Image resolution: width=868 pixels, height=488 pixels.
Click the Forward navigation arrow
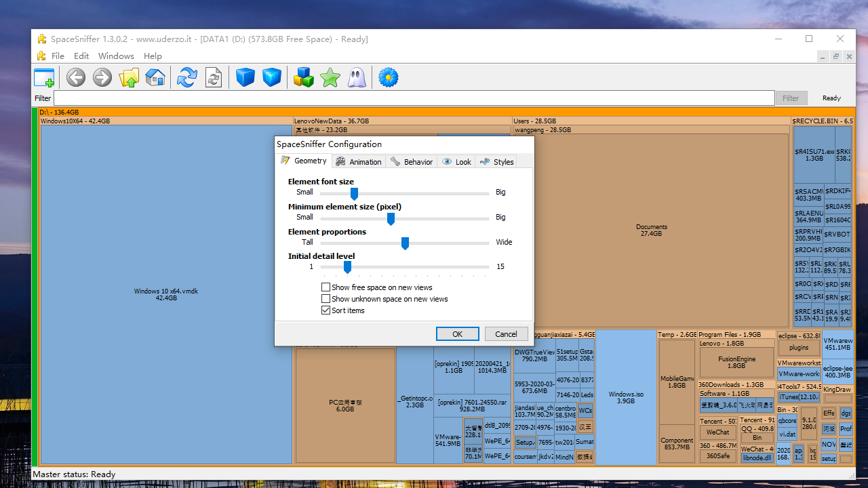click(x=101, y=77)
